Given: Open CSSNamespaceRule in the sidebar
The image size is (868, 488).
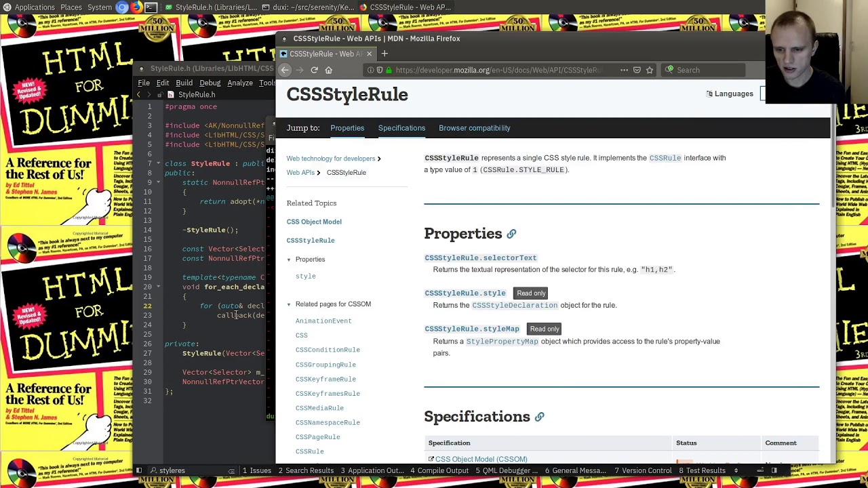Looking at the screenshot, I should click(328, 422).
